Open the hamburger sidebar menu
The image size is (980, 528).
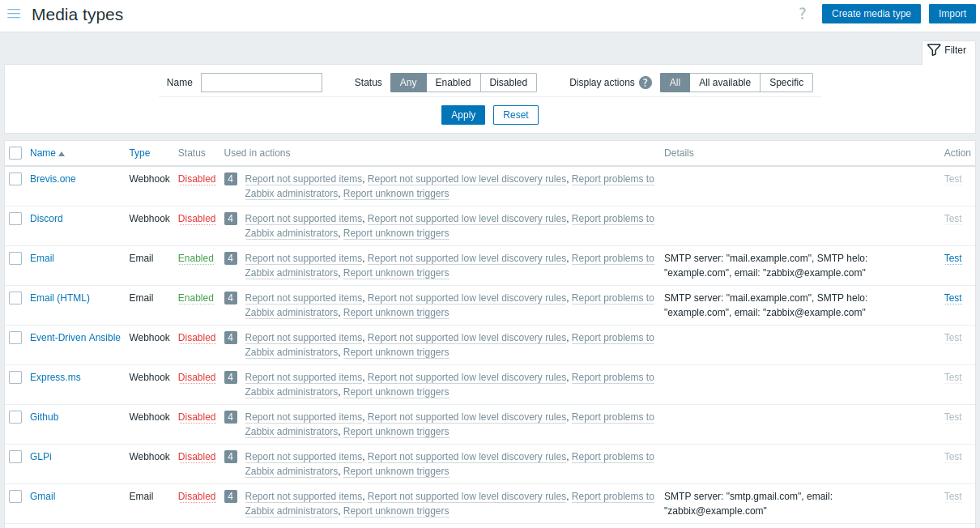14,14
